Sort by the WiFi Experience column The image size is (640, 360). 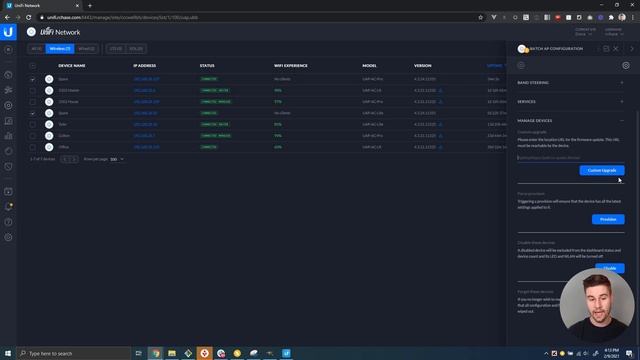point(291,66)
